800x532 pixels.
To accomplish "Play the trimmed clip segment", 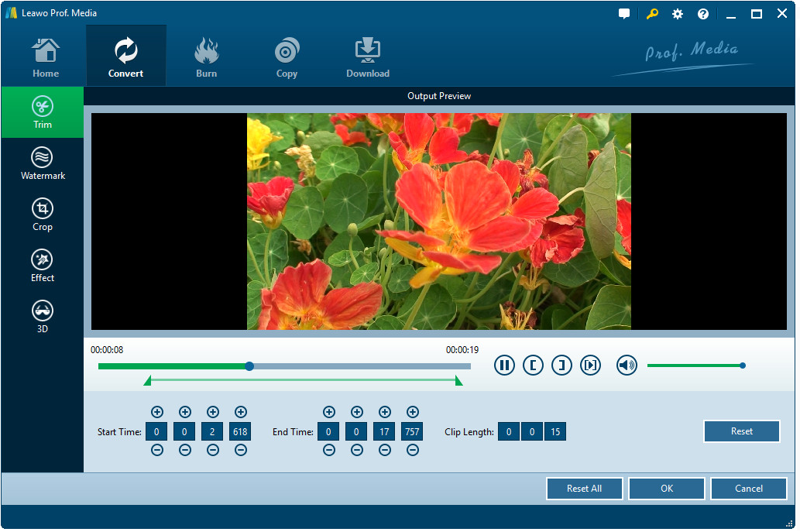I will coord(590,366).
